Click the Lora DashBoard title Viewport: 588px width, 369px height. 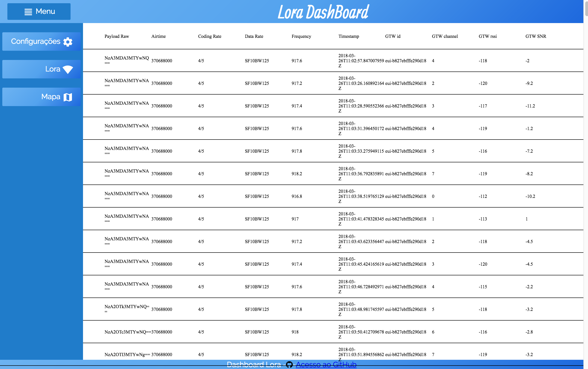(x=323, y=12)
